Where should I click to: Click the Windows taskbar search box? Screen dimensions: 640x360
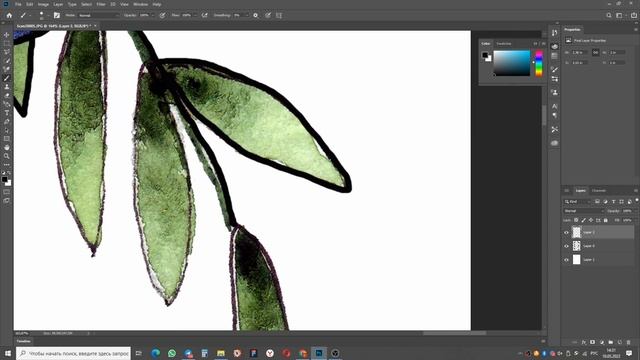click(x=73, y=353)
